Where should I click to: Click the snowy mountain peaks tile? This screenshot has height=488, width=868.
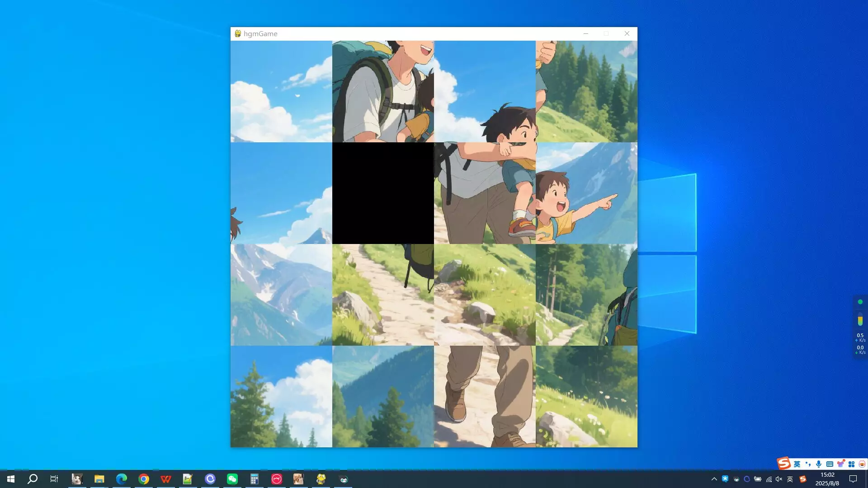(x=281, y=295)
